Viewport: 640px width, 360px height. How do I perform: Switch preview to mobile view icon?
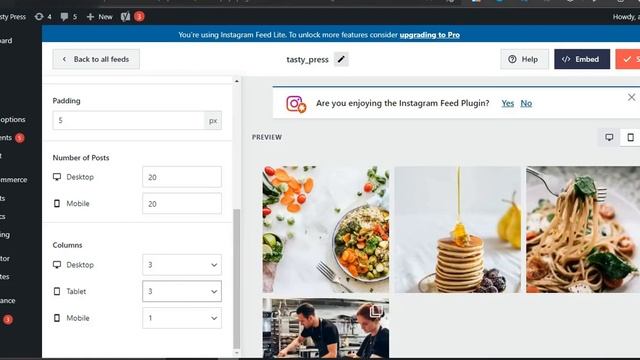click(630, 137)
